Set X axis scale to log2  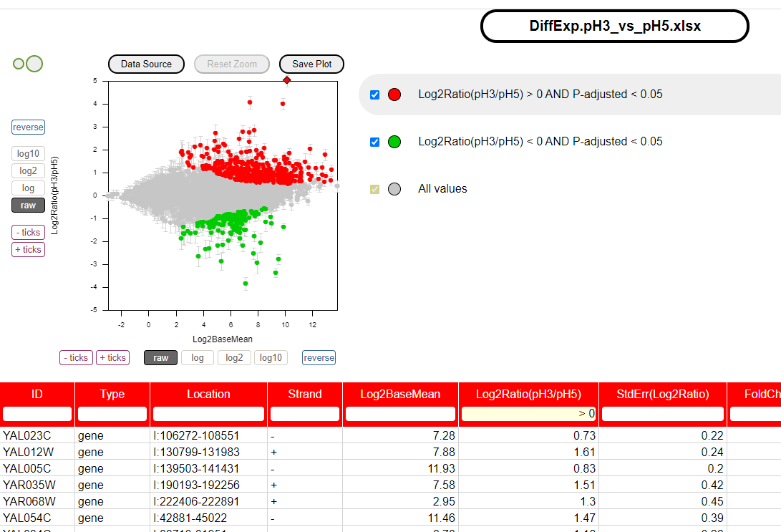(234, 358)
